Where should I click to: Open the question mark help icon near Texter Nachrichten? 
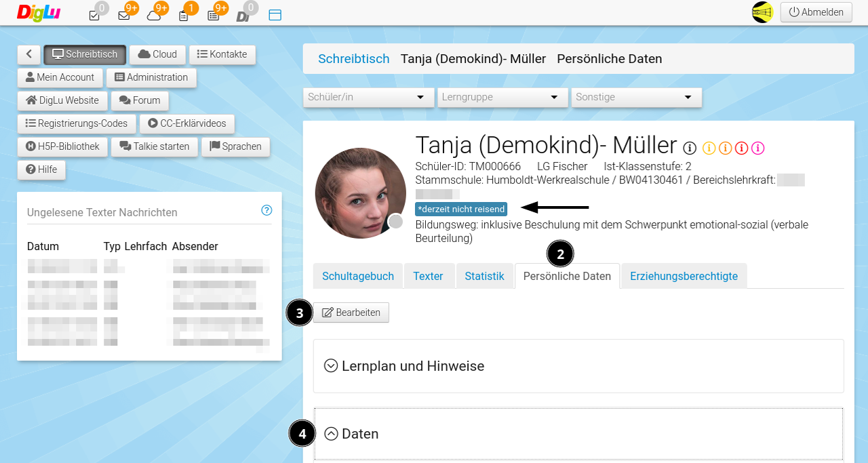[x=267, y=210]
